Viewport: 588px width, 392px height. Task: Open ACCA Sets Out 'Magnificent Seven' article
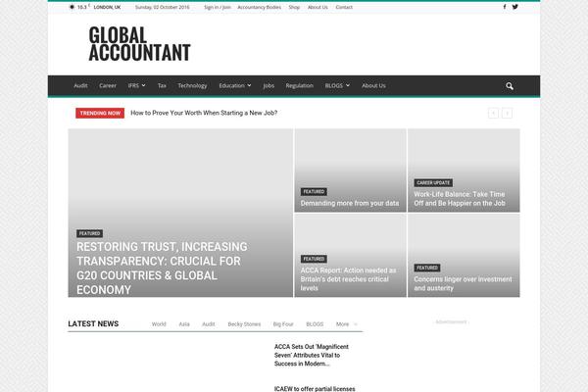coord(312,355)
